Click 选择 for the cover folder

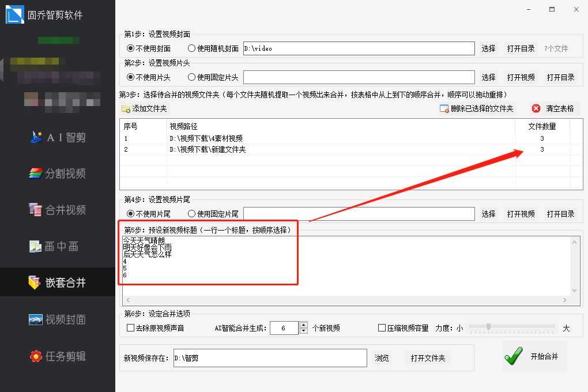pyautogui.click(x=488, y=48)
